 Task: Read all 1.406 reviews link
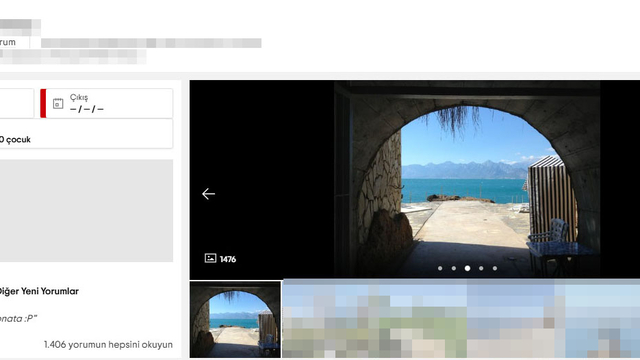(x=108, y=344)
